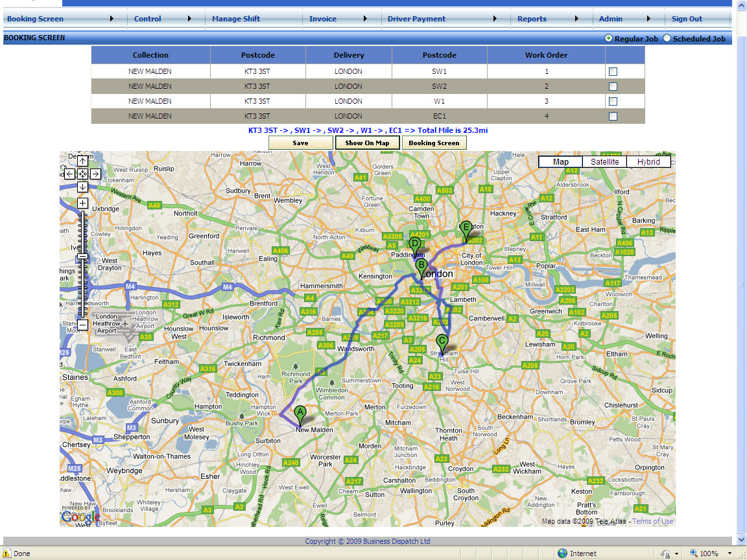Click the Done status text
This screenshot has width=747, height=560.
click(x=22, y=554)
